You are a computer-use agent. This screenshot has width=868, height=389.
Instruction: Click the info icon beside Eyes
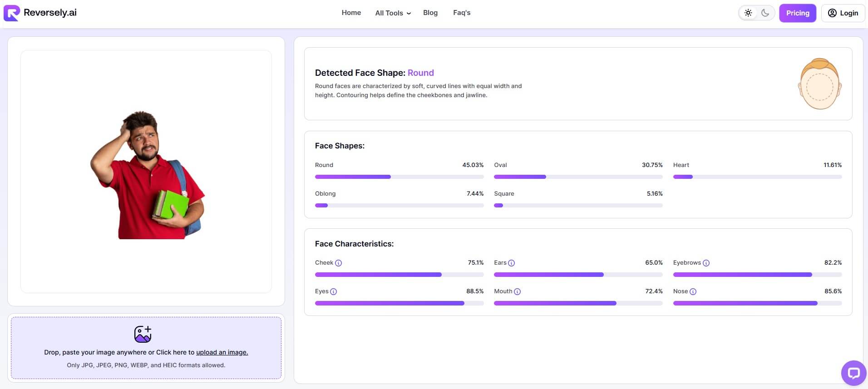pyautogui.click(x=333, y=292)
